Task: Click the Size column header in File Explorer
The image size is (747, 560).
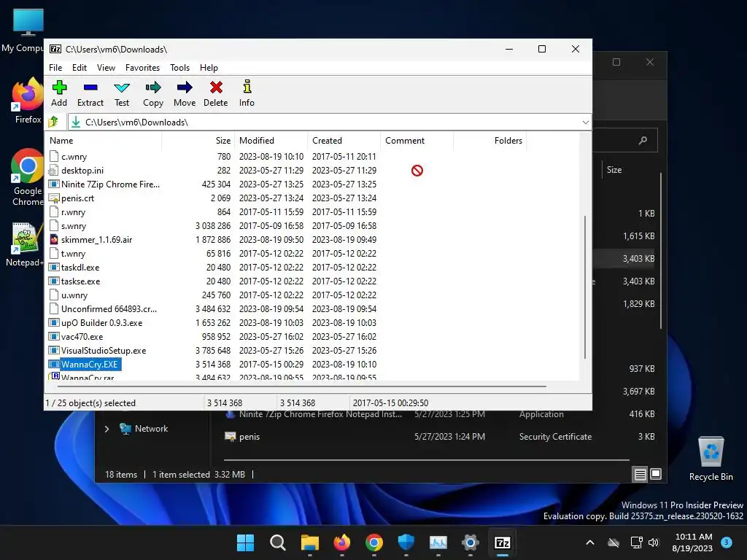Action: click(x=614, y=170)
